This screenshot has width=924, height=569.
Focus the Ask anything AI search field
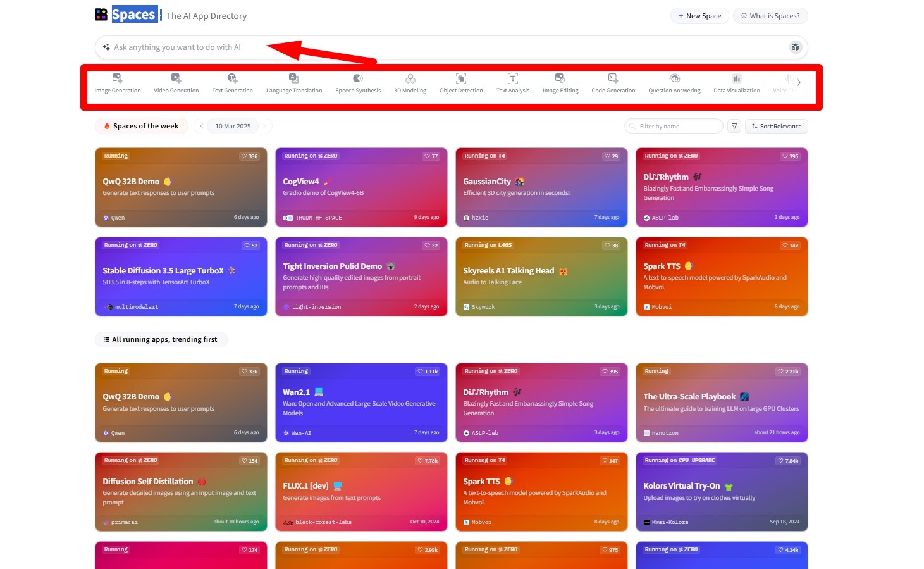tap(452, 47)
